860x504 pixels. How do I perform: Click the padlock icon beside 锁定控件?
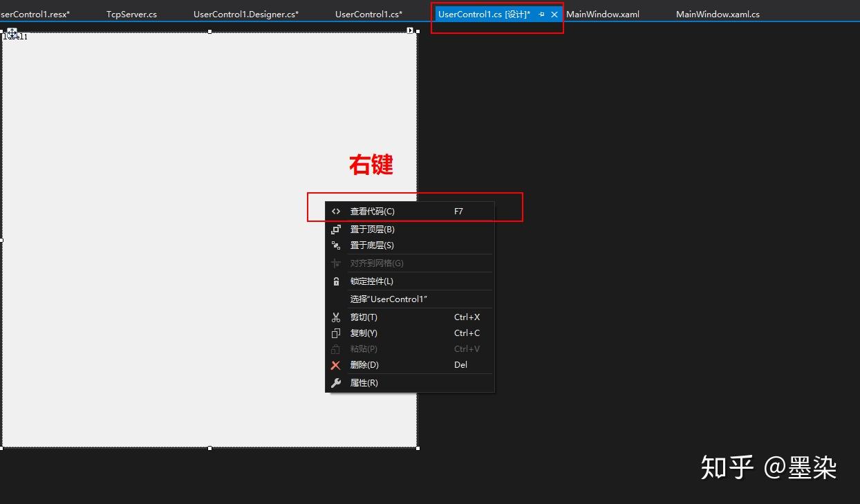(x=336, y=281)
